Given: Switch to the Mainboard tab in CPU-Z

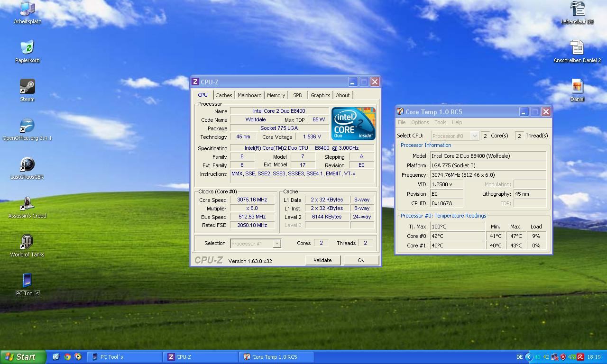Looking at the screenshot, I should [249, 95].
